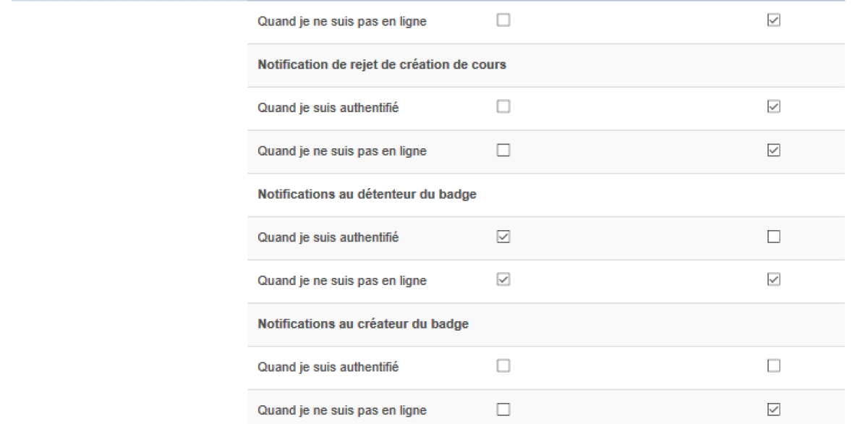Tick left box for badge creator when offline
This screenshot has height=424, width=868.
pyautogui.click(x=503, y=410)
